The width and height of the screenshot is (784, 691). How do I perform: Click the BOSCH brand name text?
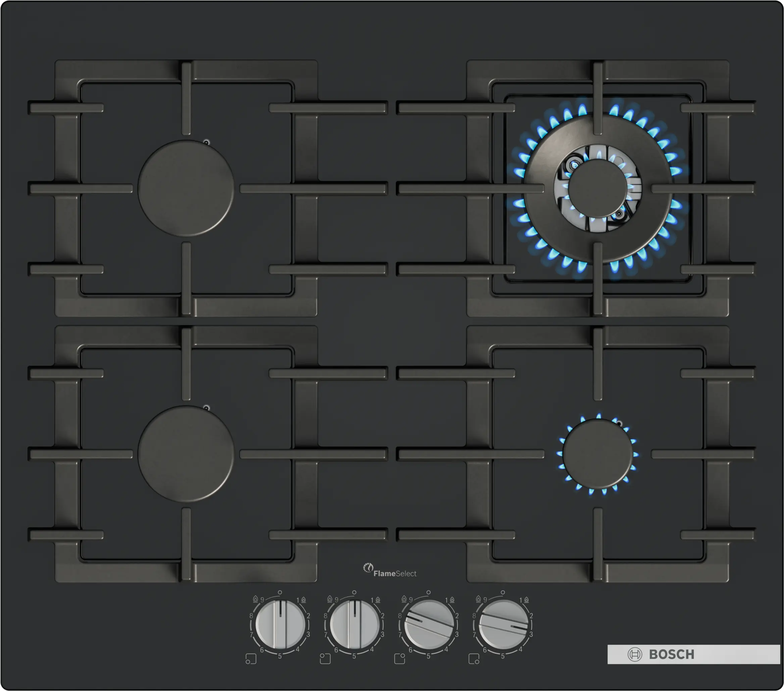pyautogui.click(x=672, y=654)
